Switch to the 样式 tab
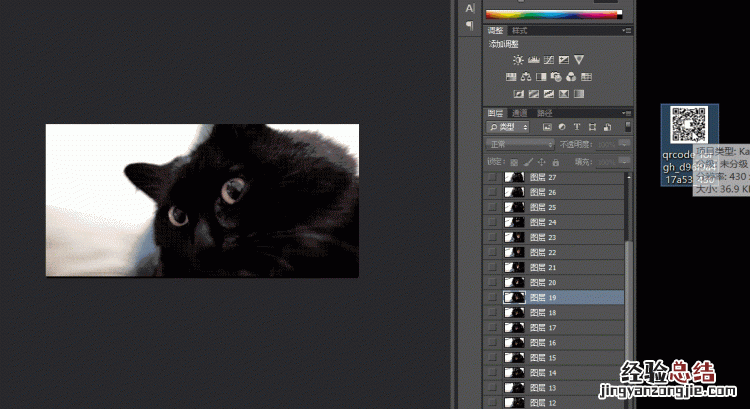The height and width of the screenshot is (409, 750). [520, 31]
